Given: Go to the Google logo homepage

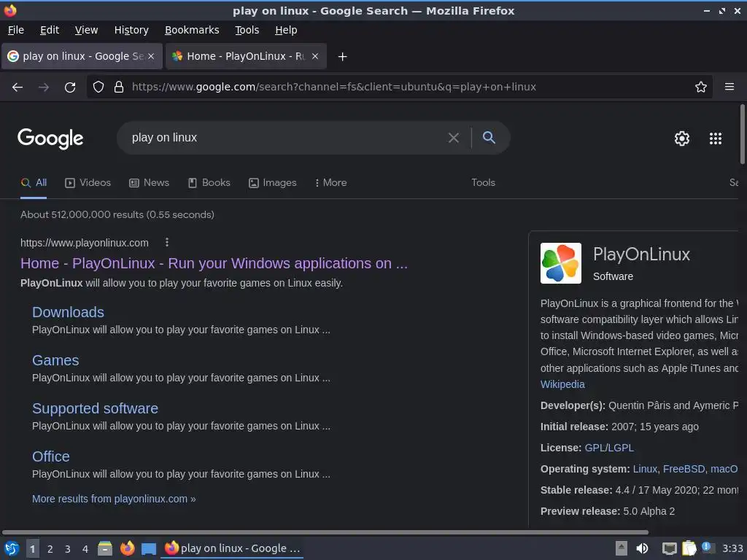Looking at the screenshot, I should tap(50, 139).
